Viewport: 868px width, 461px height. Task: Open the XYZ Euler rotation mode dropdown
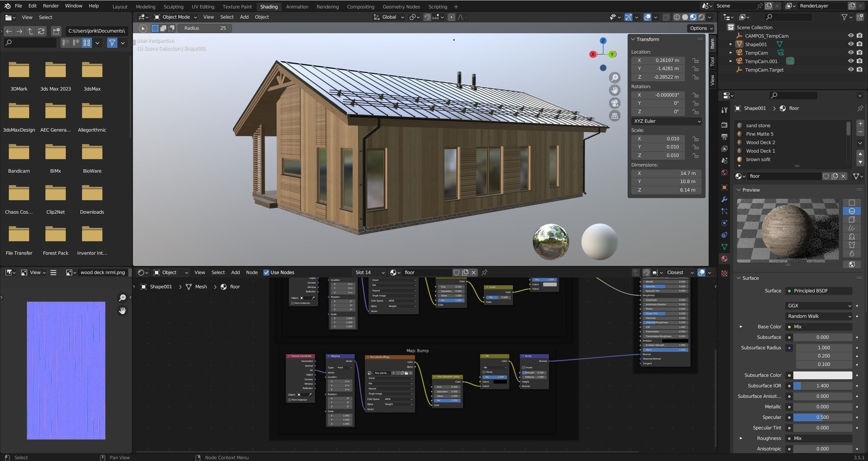coord(667,121)
